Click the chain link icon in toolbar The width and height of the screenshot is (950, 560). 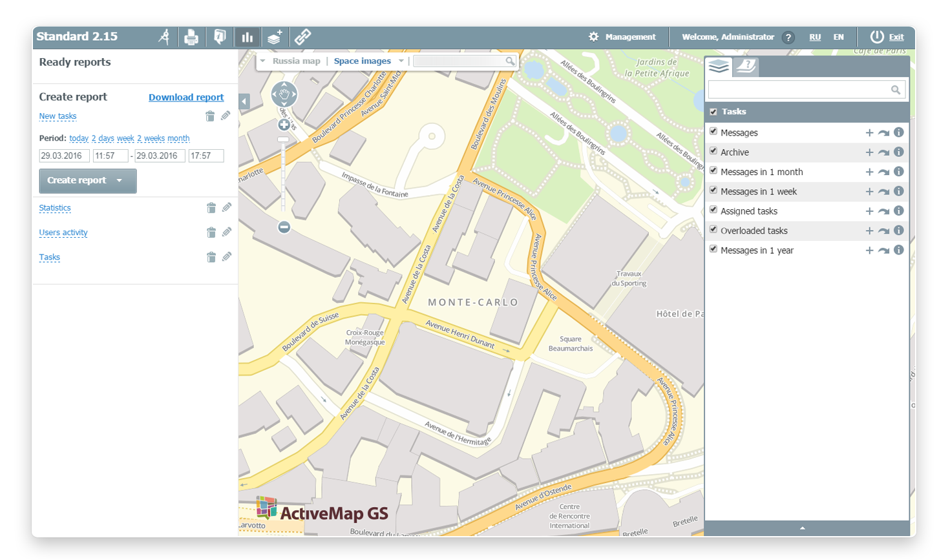coord(302,37)
